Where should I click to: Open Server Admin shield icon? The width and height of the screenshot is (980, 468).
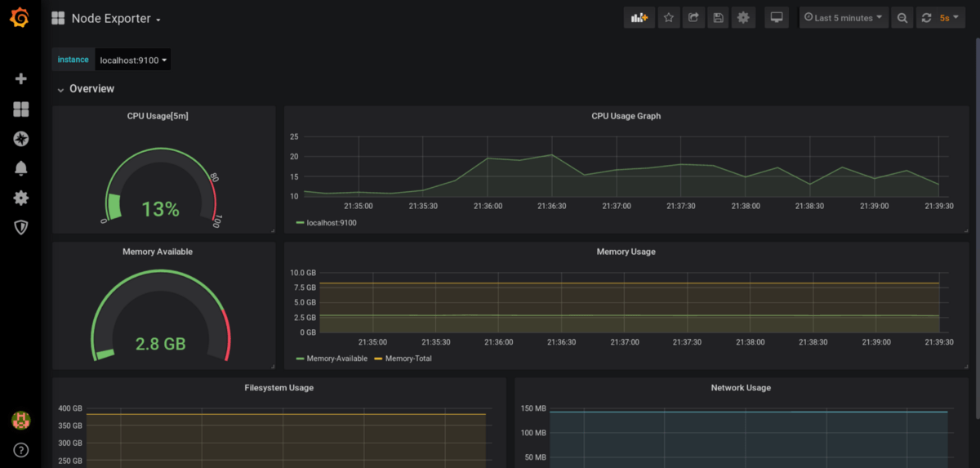click(x=21, y=227)
